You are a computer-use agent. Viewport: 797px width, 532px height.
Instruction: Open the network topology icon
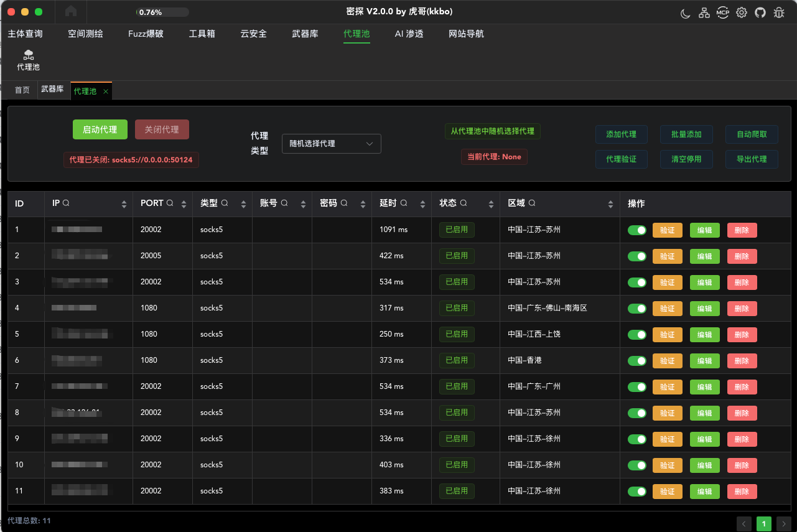tap(704, 12)
